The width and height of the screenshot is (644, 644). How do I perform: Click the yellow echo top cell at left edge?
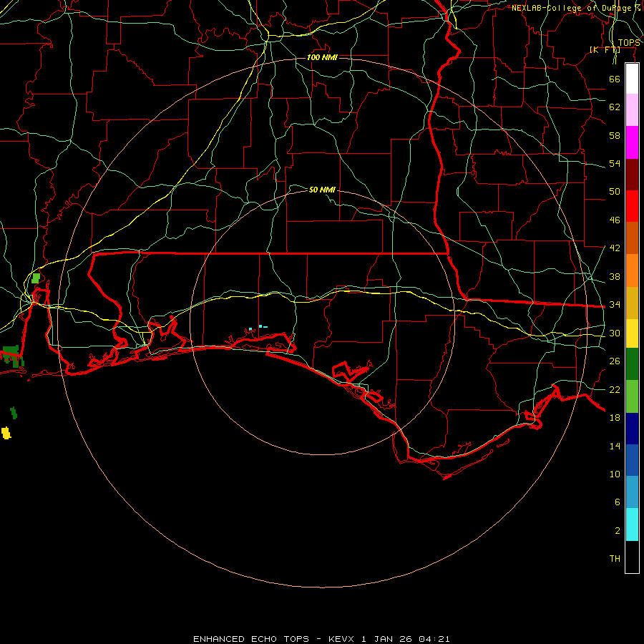[6, 433]
